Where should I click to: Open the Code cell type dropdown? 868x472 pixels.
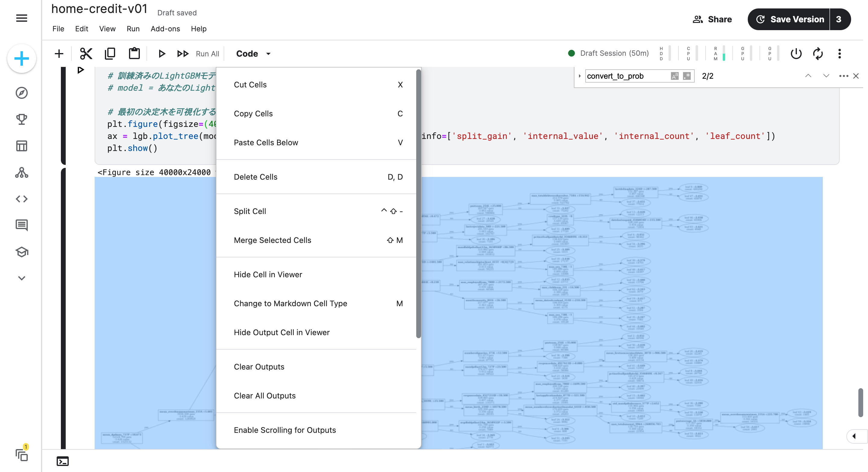(x=253, y=54)
